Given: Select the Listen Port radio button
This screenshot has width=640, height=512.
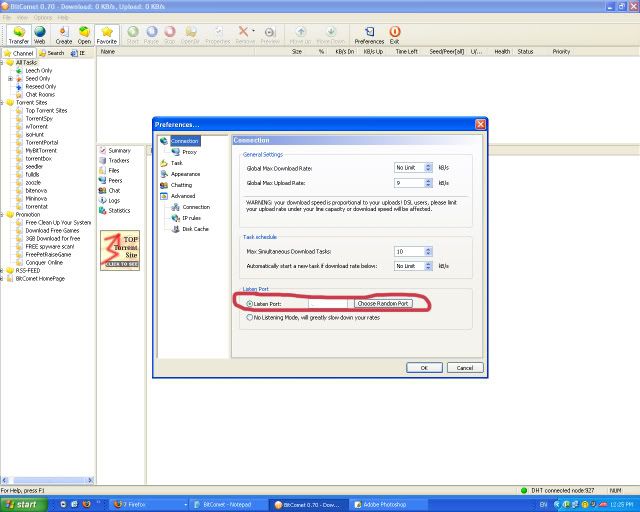Looking at the screenshot, I should (x=249, y=304).
